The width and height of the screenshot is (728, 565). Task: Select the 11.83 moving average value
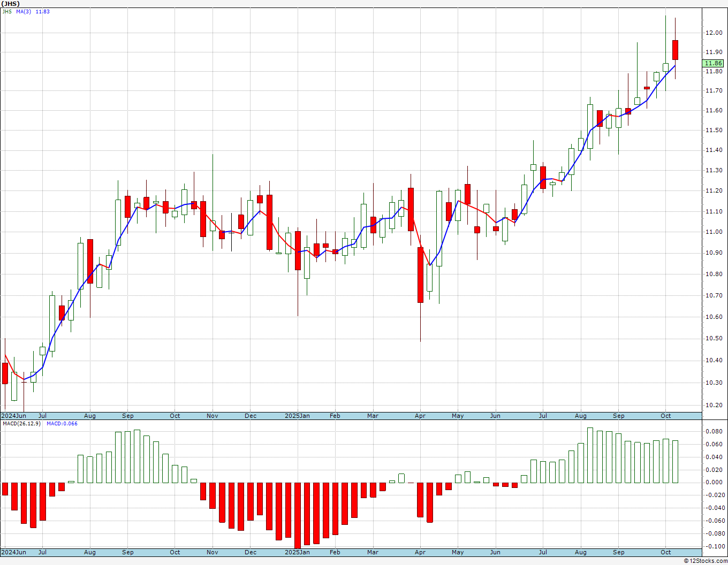pos(43,11)
